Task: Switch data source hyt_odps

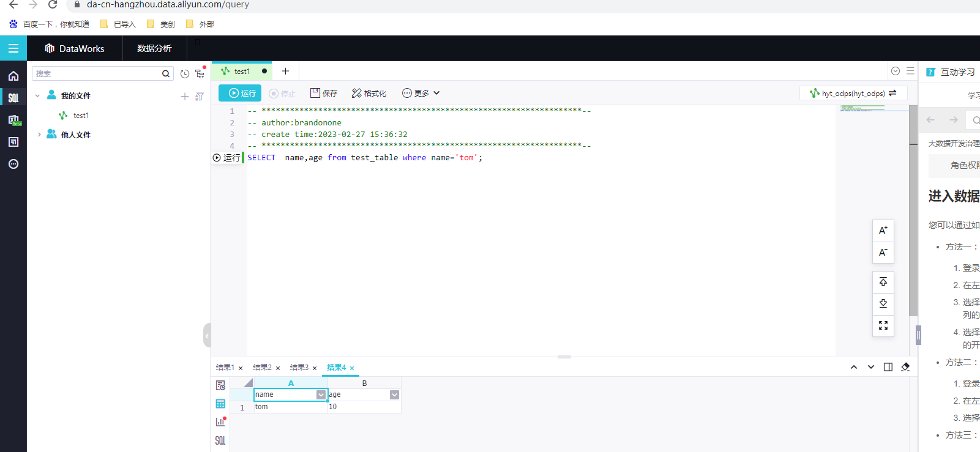Action: pos(853,93)
